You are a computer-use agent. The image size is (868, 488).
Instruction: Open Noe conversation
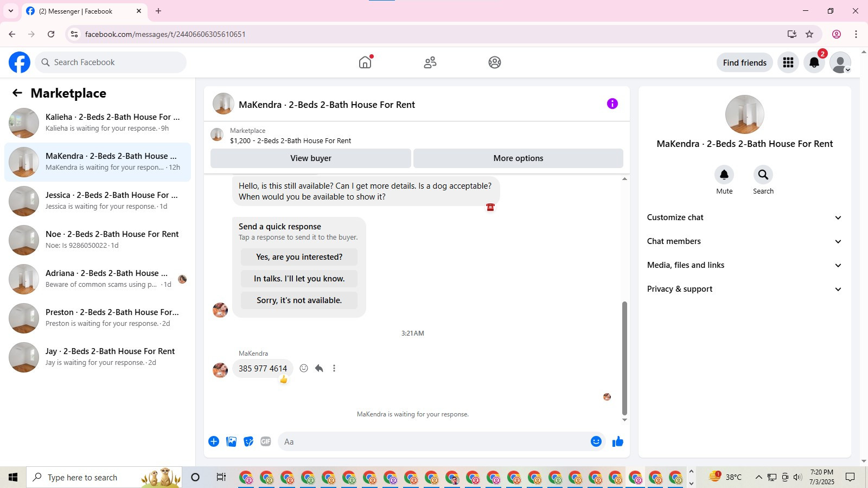click(x=98, y=240)
